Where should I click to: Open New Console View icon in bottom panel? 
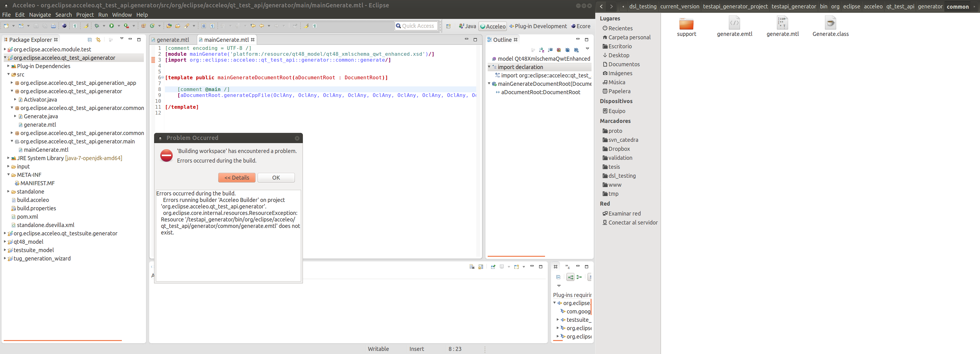click(517, 267)
